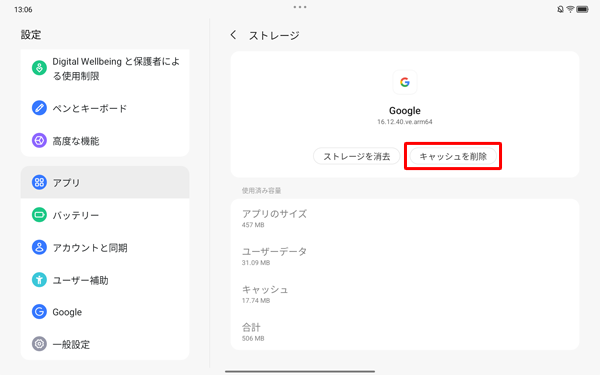Open ユーザー補助 settings
Viewport: 600px width, 375px height.
tap(105, 280)
